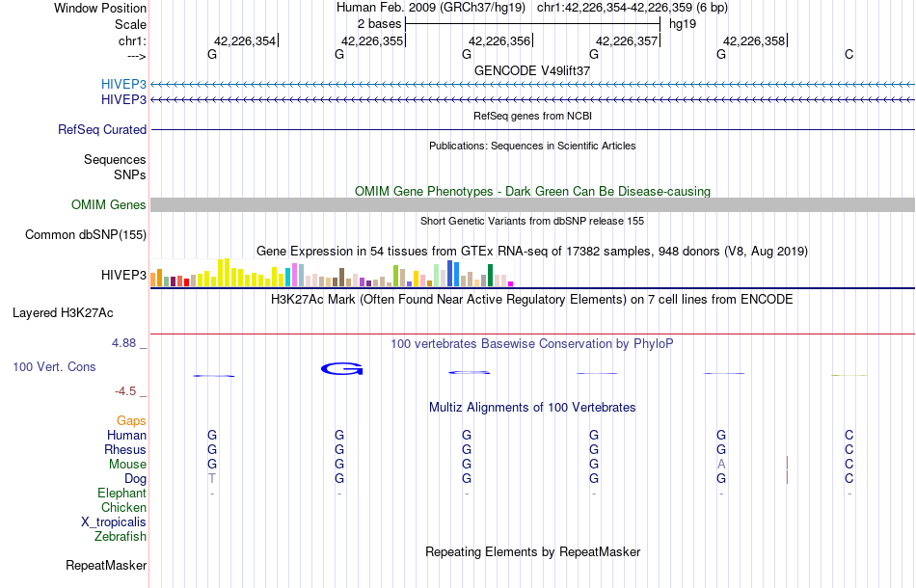The image size is (916, 588).
Task: Select the Chicken species row label
Action: click(x=123, y=507)
